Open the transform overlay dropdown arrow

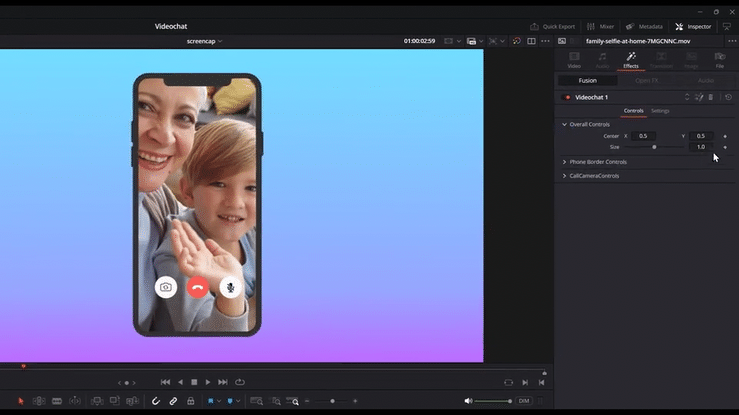pyautogui.click(x=502, y=41)
